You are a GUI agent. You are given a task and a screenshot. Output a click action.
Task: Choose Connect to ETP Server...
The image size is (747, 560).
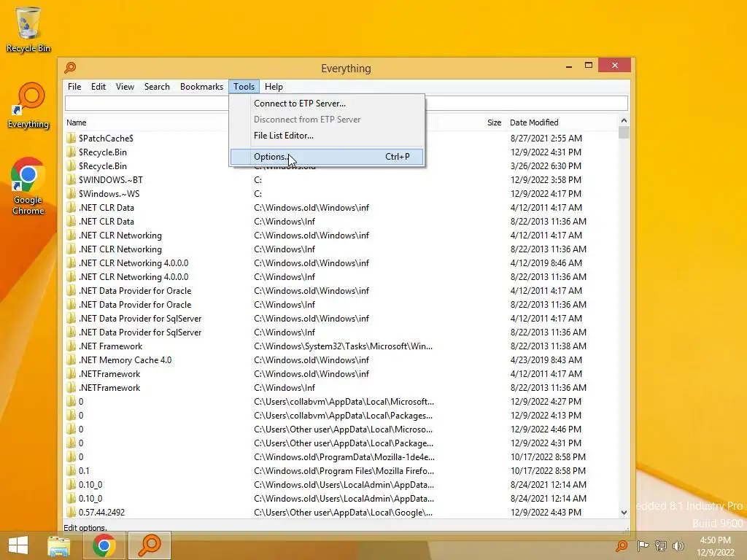pos(327,104)
